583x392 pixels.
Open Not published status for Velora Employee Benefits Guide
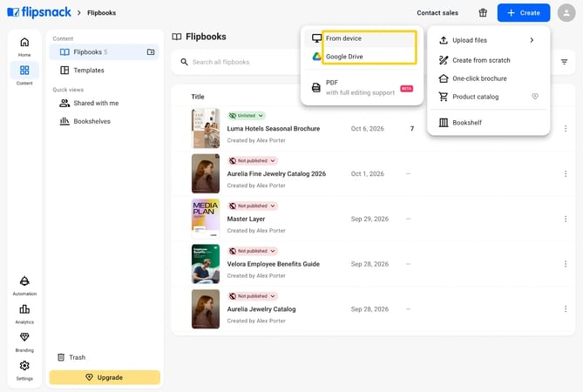tap(253, 251)
